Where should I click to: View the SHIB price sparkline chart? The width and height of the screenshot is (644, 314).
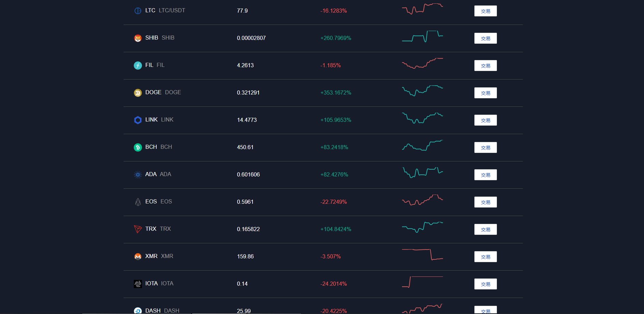tap(423, 36)
